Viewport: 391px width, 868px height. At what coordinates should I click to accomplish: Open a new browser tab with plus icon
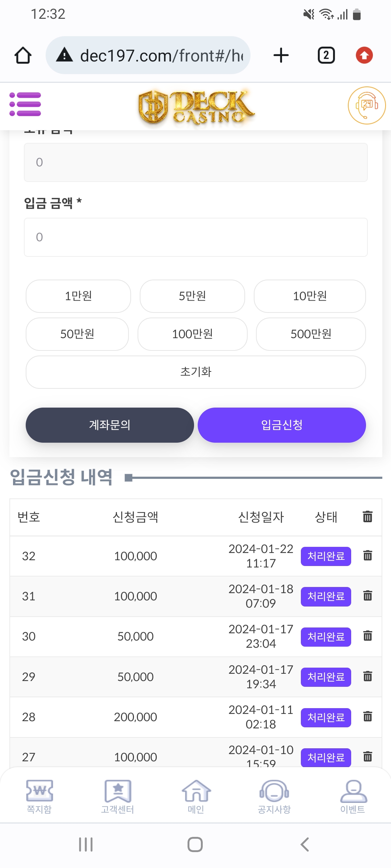(x=281, y=56)
